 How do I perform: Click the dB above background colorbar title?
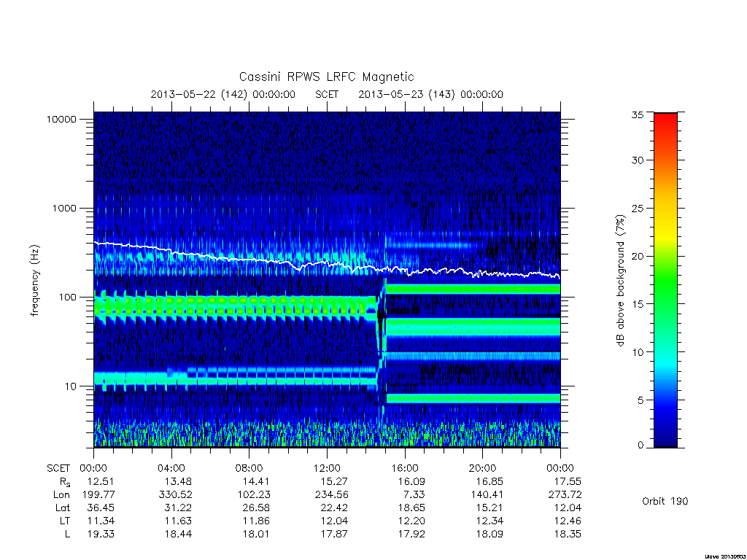pos(620,281)
